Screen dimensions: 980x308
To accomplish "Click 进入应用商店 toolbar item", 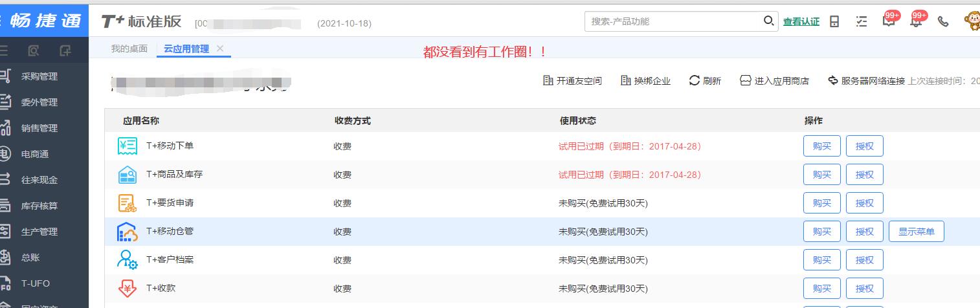I will coord(774,81).
